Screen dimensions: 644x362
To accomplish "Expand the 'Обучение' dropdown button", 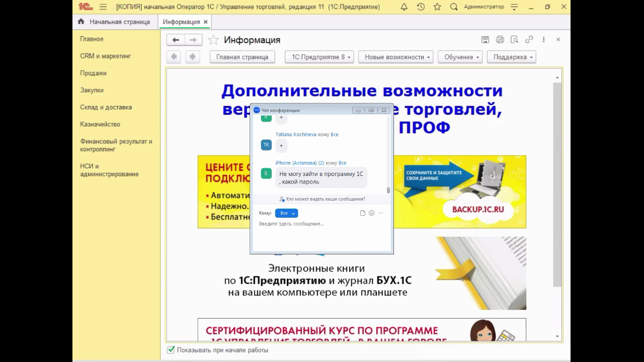I will (x=460, y=57).
